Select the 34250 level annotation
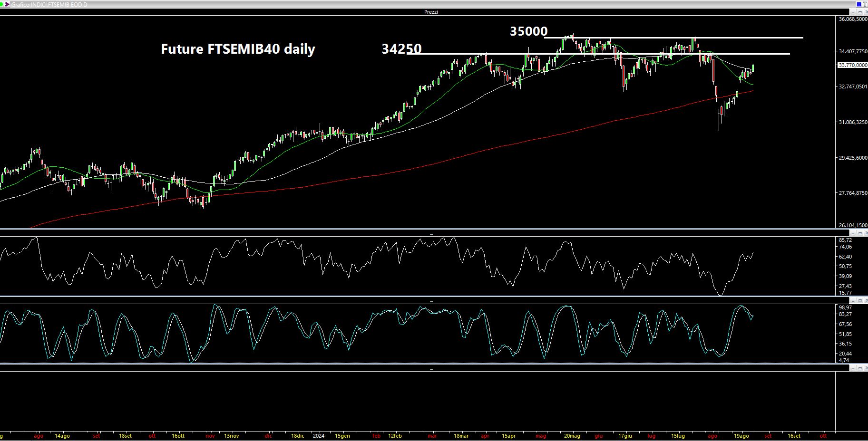Viewport: 868px width, 441px height. pos(401,49)
